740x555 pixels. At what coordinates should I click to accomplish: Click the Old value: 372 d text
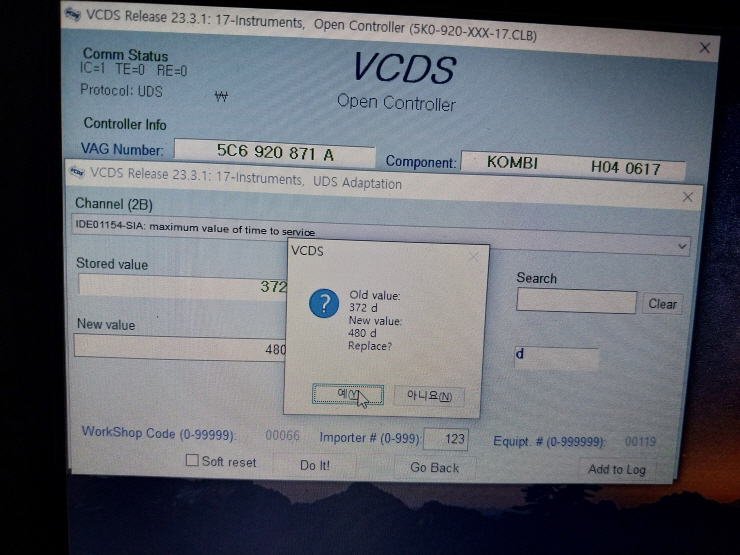click(374, 302)
